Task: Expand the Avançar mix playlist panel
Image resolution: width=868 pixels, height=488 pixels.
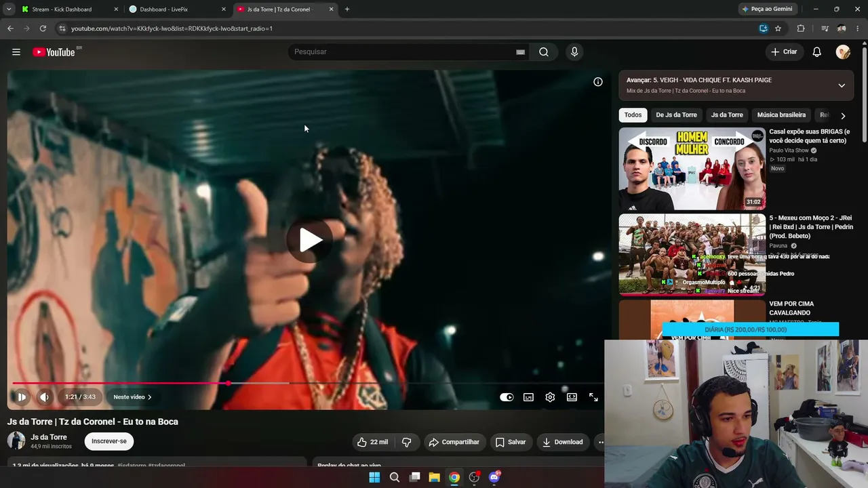Action: point(842,85)
